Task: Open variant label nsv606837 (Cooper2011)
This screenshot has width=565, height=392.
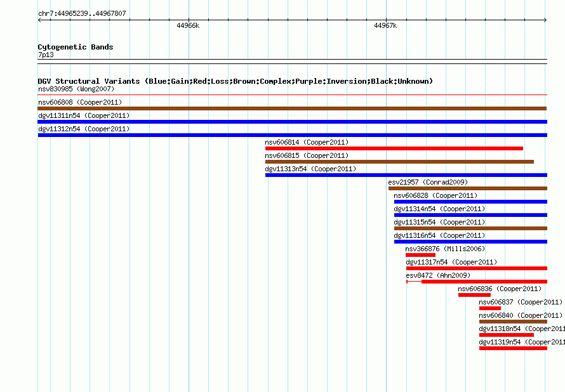Action: tap(521, 302)
